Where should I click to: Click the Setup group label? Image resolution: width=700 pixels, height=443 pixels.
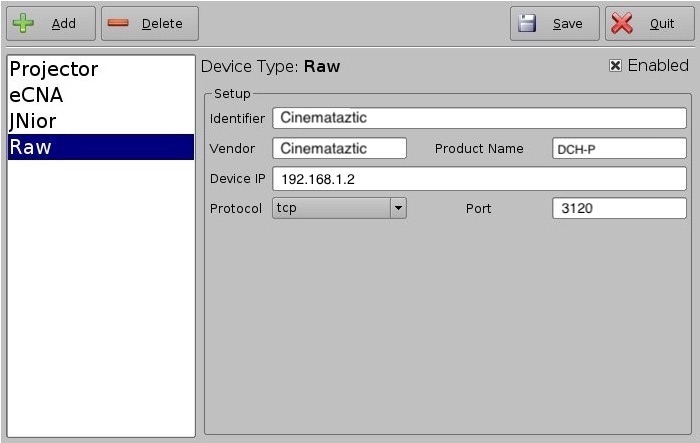click(x=232, y=94)
